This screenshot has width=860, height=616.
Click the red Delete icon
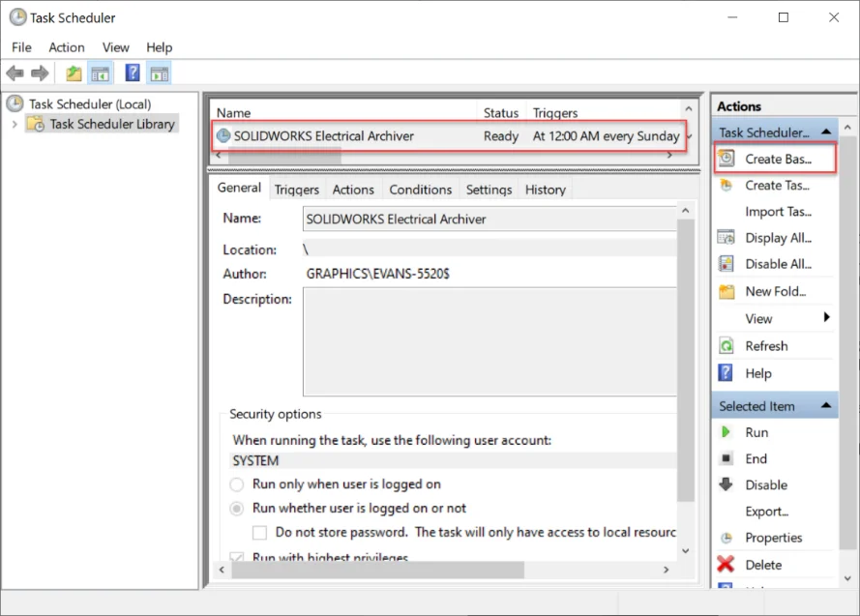click(727, 565)
